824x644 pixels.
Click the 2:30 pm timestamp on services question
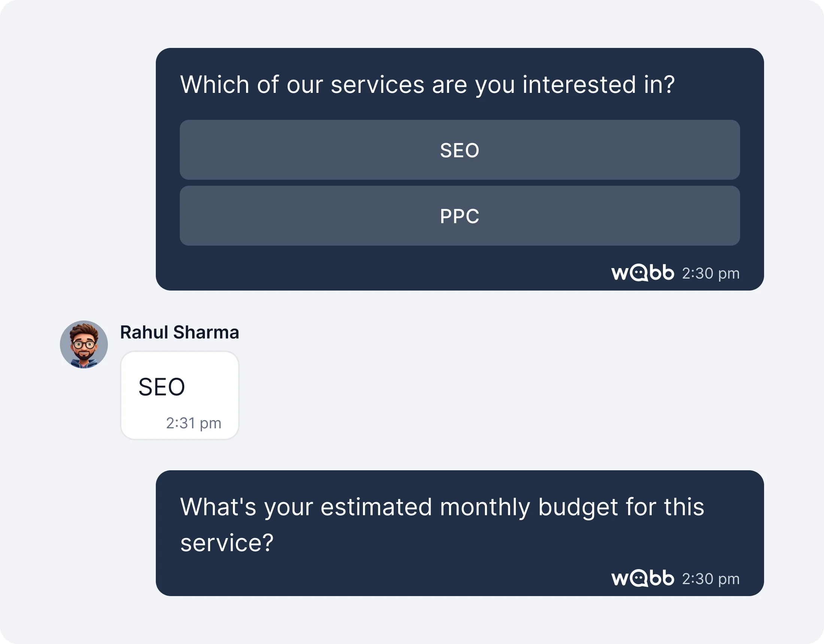(711, 274)
